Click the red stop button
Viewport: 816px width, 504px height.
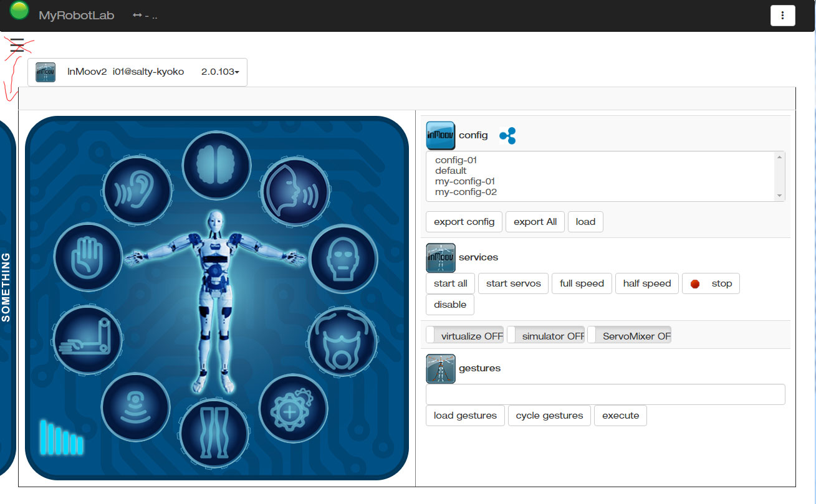[711, 283]
